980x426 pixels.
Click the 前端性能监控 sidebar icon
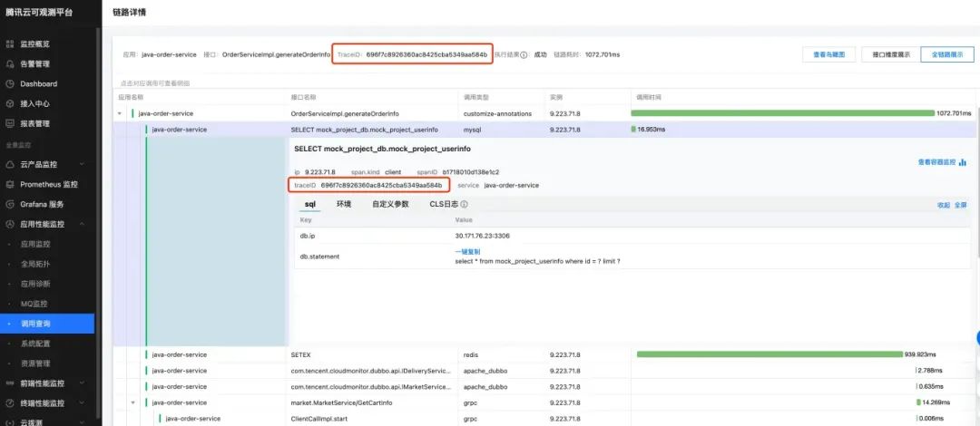pyautogui.click(x=9, y=382)
